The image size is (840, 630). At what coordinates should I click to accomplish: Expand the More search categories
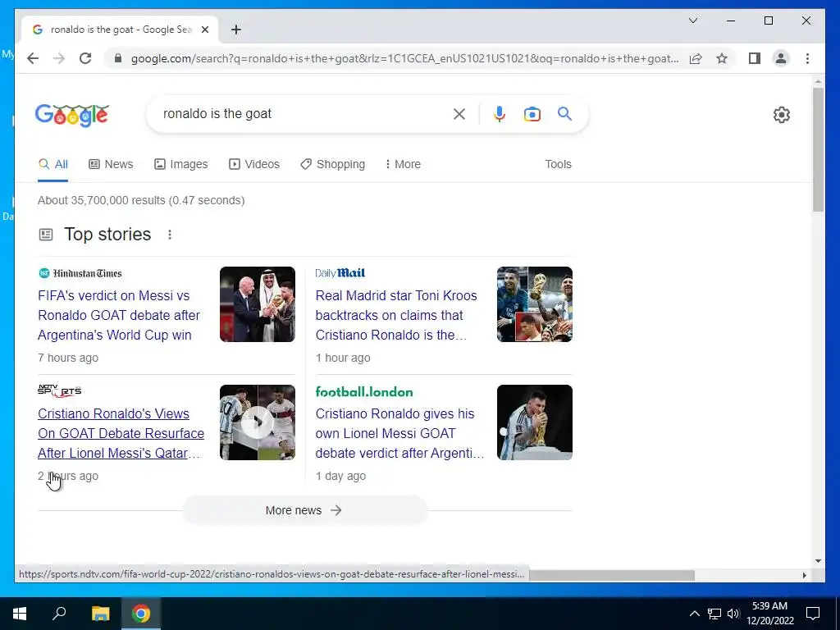(x=403, y=164)
